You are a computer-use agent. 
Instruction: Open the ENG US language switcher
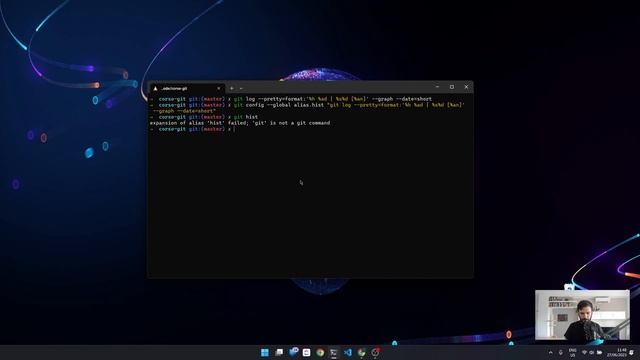click(x=573, y=353)
